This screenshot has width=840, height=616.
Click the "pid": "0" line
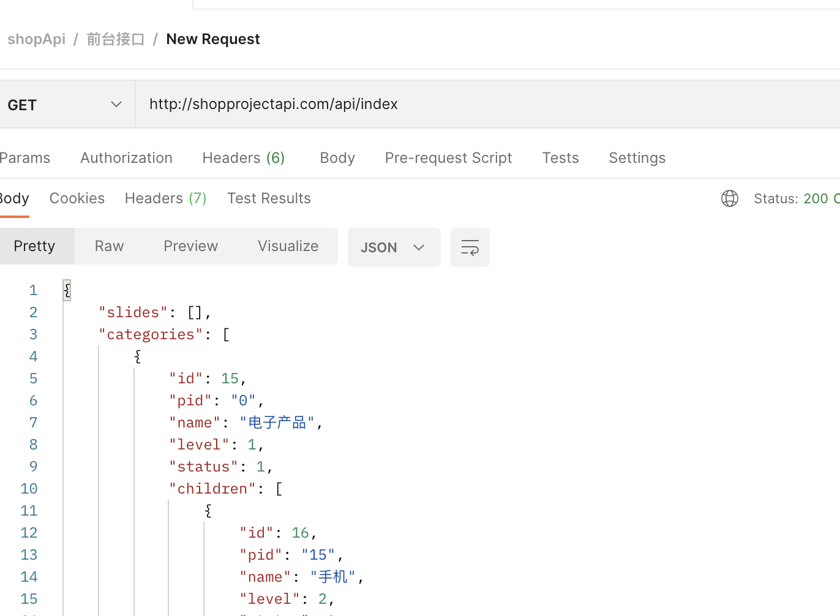217,400
